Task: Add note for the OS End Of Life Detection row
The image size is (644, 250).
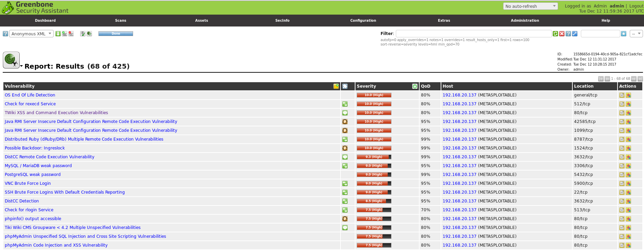Action: [622, 95]
